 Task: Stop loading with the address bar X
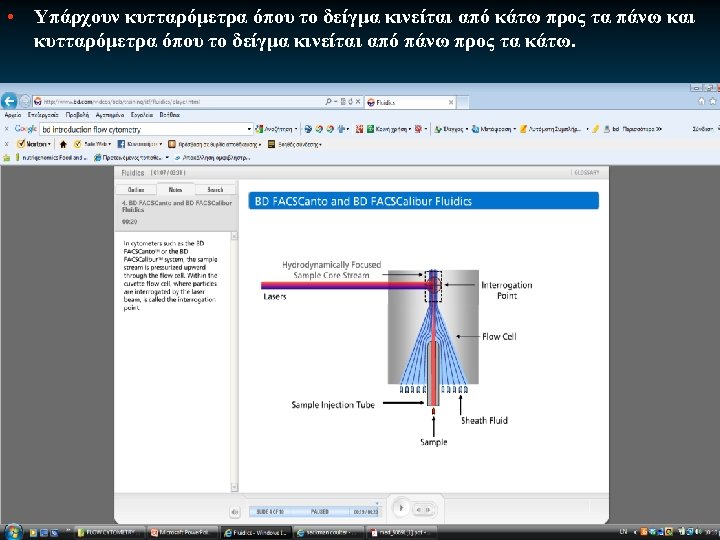(358, 101)
